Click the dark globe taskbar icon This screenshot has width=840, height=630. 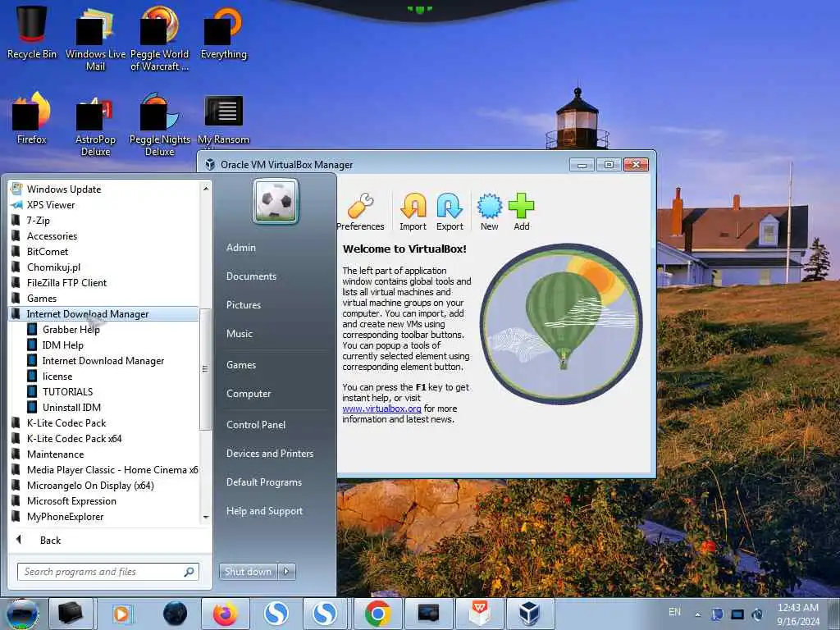click(x=176, y=614)
